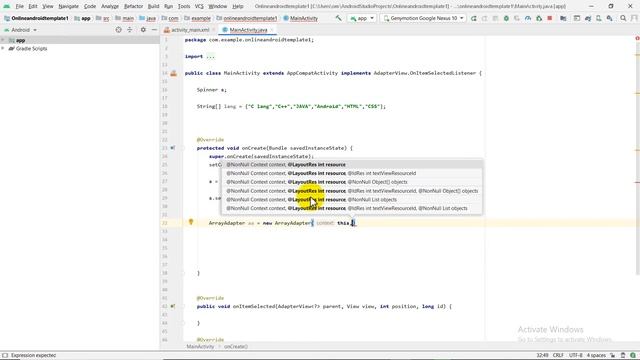Click the red error indicator atop the editor stripe
640x360 pixels.
[637, 38]
